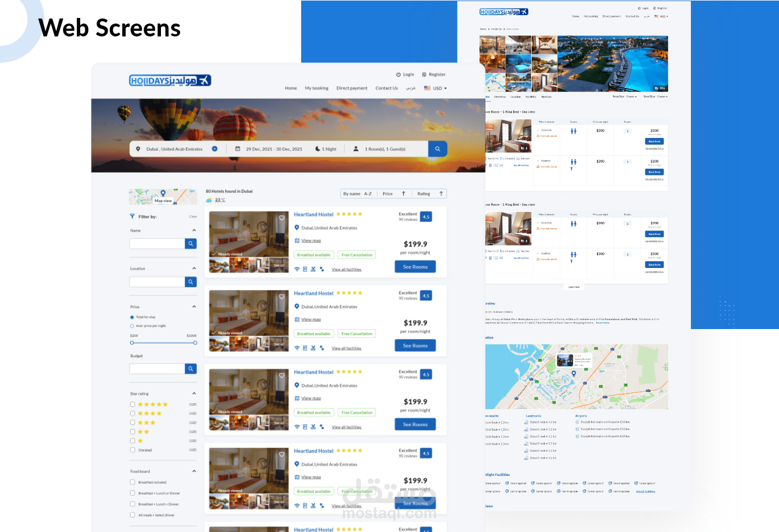Click See all photos on the third hotel card
This screenshot has width=779, height=532.
pos(279,423)
